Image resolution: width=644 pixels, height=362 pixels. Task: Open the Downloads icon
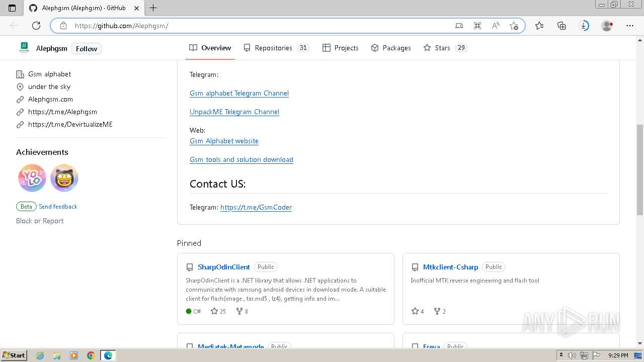(x=584, y=26)
